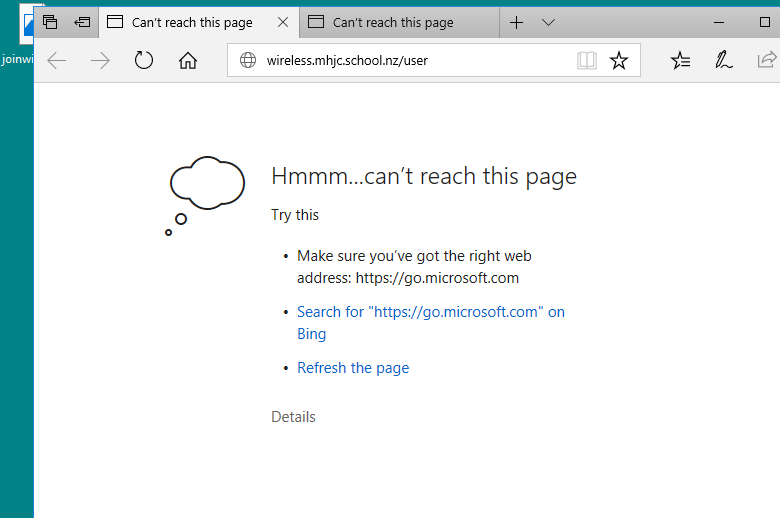780x518 pixels.
Task: Click the address bar with wireless.mhjc.school.nz/user
Action: coord(434,60)
